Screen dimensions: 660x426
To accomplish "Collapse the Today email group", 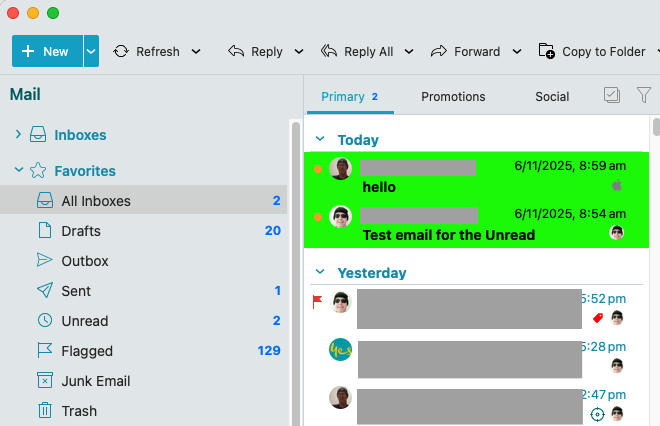I will [x=320, y=140].
